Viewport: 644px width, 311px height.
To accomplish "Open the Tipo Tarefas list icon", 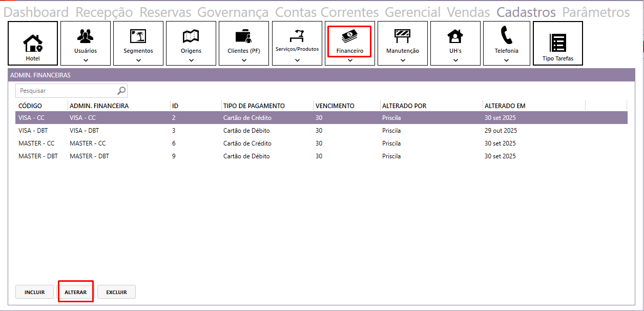I will point(558,43).
